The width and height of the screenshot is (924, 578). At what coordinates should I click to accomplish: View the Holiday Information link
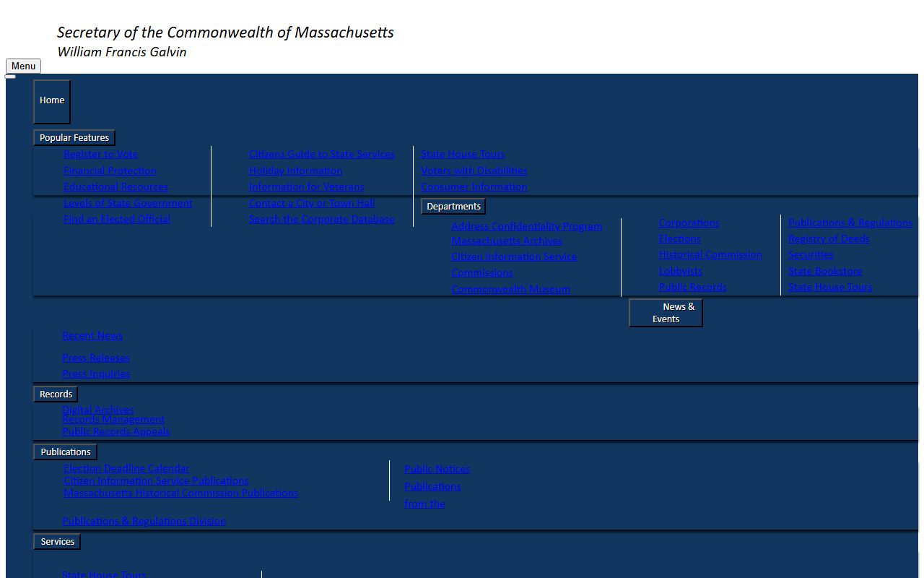(x=295, y=171)
